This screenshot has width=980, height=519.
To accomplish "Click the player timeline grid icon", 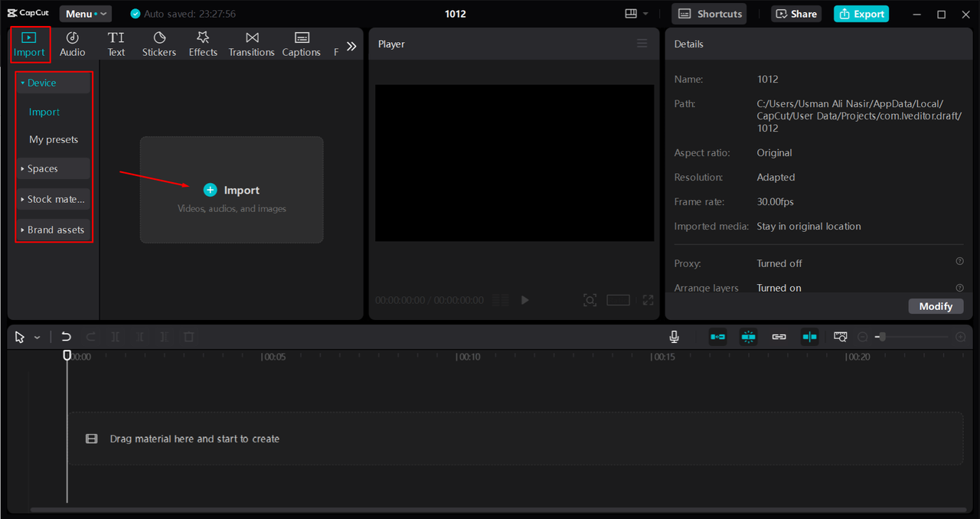I will click(500, 300).
